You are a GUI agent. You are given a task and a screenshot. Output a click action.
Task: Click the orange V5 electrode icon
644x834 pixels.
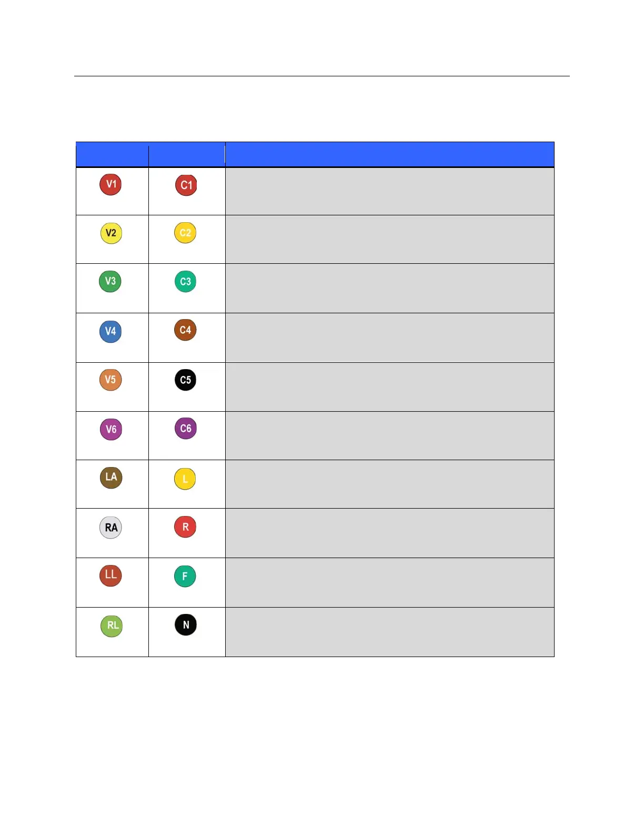110,380
